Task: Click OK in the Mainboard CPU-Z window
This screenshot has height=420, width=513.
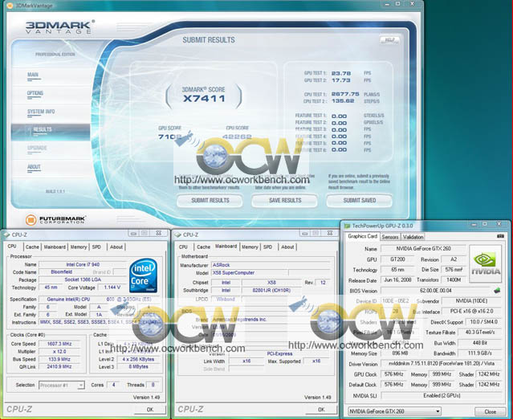Action: pos(321,410)
